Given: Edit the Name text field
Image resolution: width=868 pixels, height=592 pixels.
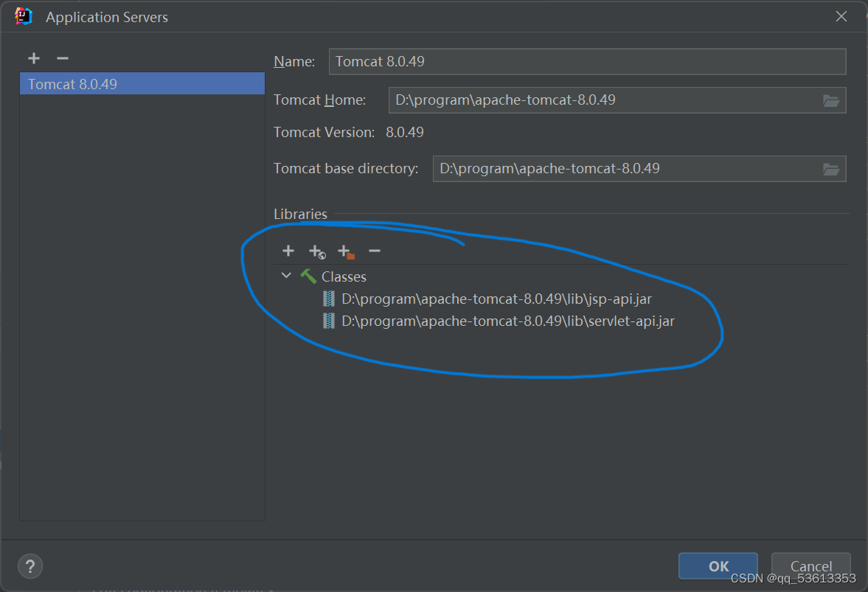Looking at the screenshot, I should point(587,61).
